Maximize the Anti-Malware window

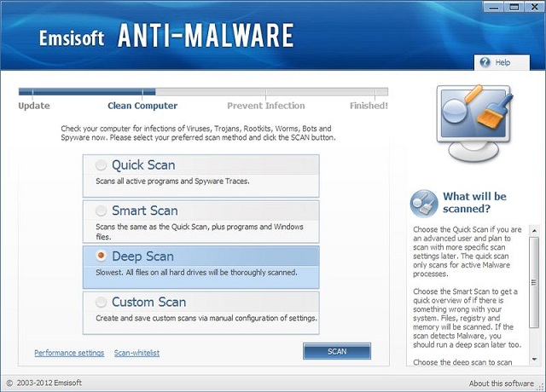(x=514, y=7)
